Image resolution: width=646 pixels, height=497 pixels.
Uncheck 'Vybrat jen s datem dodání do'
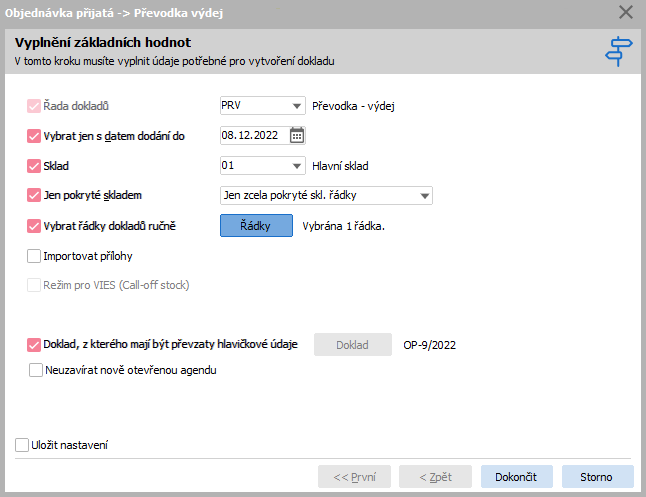coord(34,136)
